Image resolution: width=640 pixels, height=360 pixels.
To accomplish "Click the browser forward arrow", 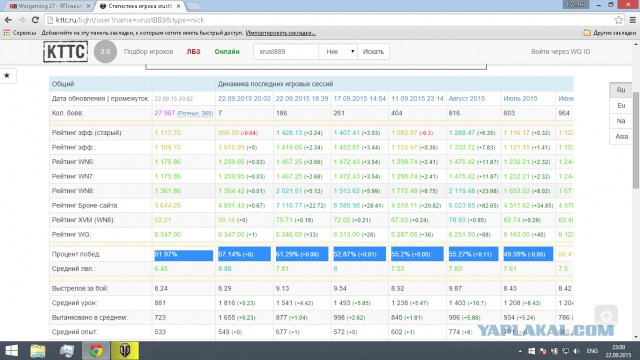I will tap(22, 20).
